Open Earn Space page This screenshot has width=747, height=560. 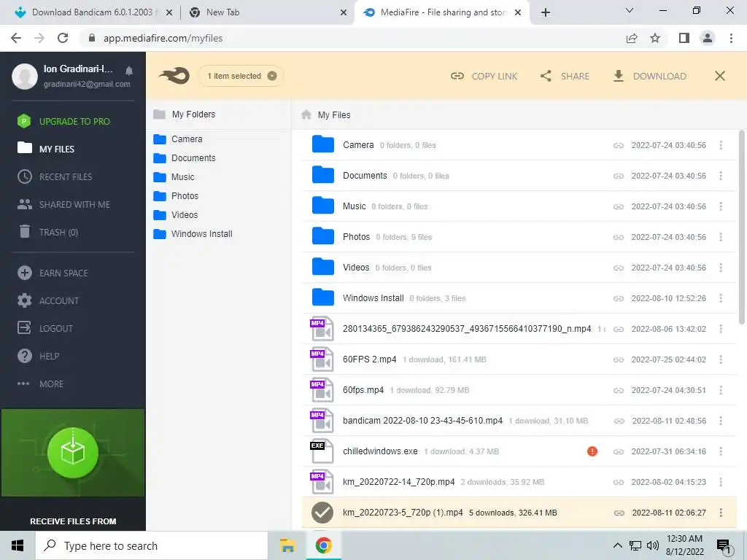click(53, 273)
